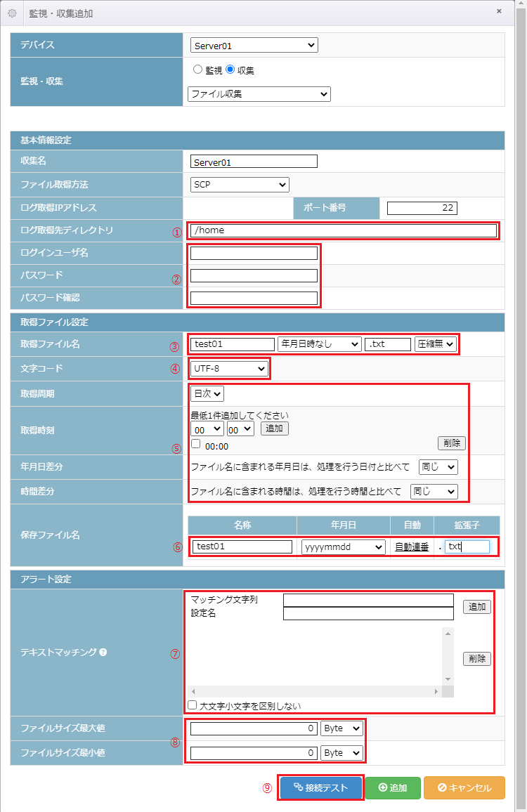Click the マッチング文字列 input field
This screenshot has height=812, width=527.
(x=368, y=600)
